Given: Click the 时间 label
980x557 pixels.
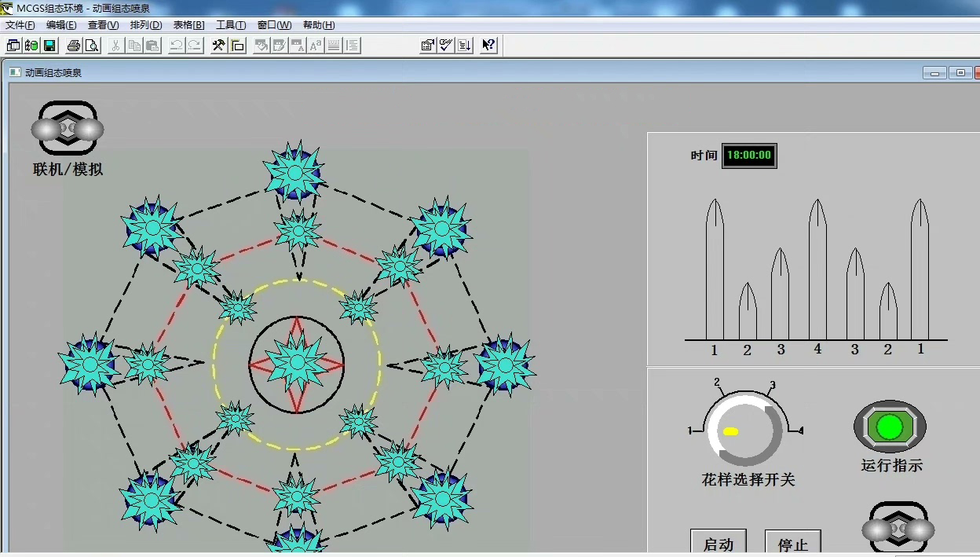Looking at the screenshot, I should [x=704, y=156].
